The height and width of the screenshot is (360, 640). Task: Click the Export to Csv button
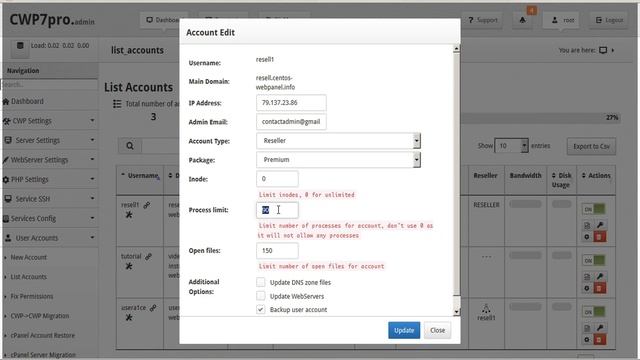(591, 146)
